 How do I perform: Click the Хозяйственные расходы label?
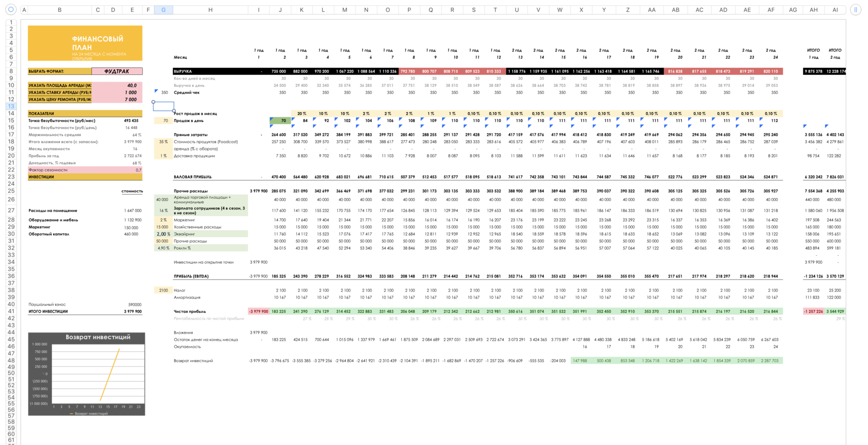click(197, 227)
